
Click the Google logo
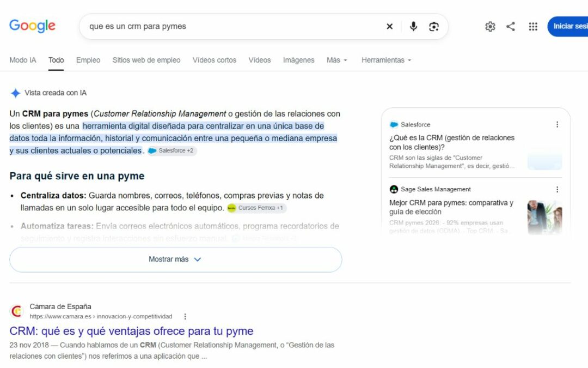click(32, 26)
